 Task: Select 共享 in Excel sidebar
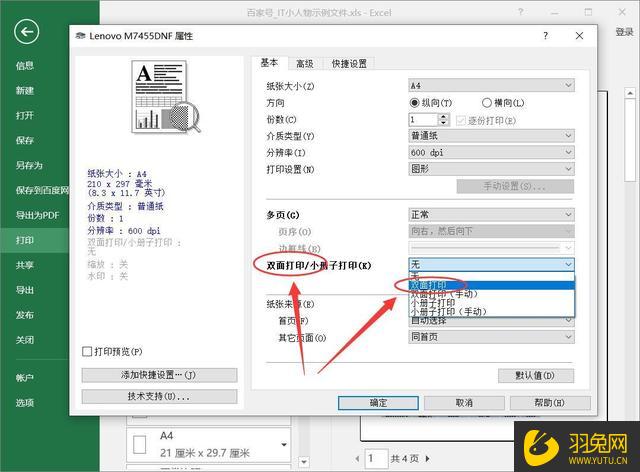24,265
